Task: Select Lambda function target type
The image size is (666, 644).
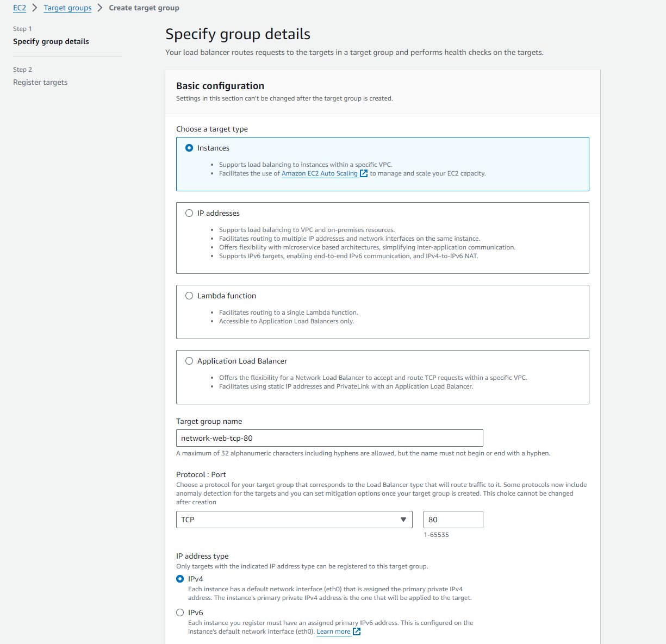Action: [189, 296]
